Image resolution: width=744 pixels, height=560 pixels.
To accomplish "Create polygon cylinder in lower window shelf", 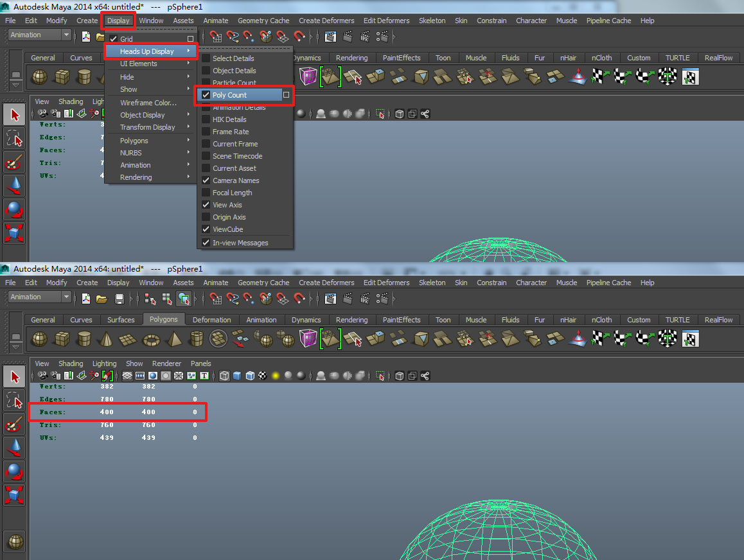I will pyautogui.click(x=84, y=339).
